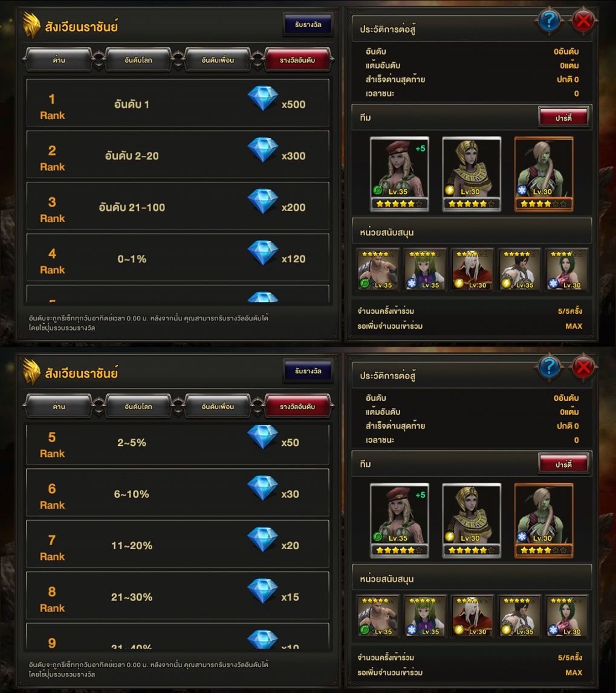The image size is (616, 693).
Task: Switch to อันดับเพื่อน tab in lower panel
Action: point(218,406)
